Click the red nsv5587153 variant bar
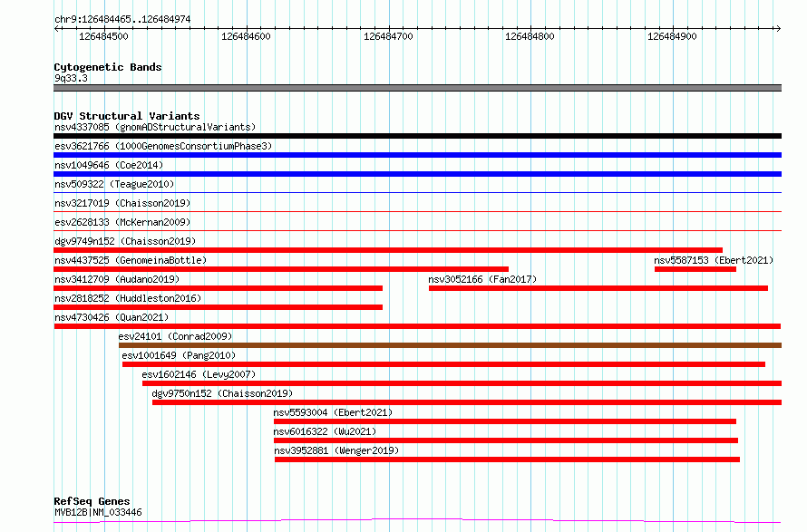This screenshot has height=532, width=807. 695,269
